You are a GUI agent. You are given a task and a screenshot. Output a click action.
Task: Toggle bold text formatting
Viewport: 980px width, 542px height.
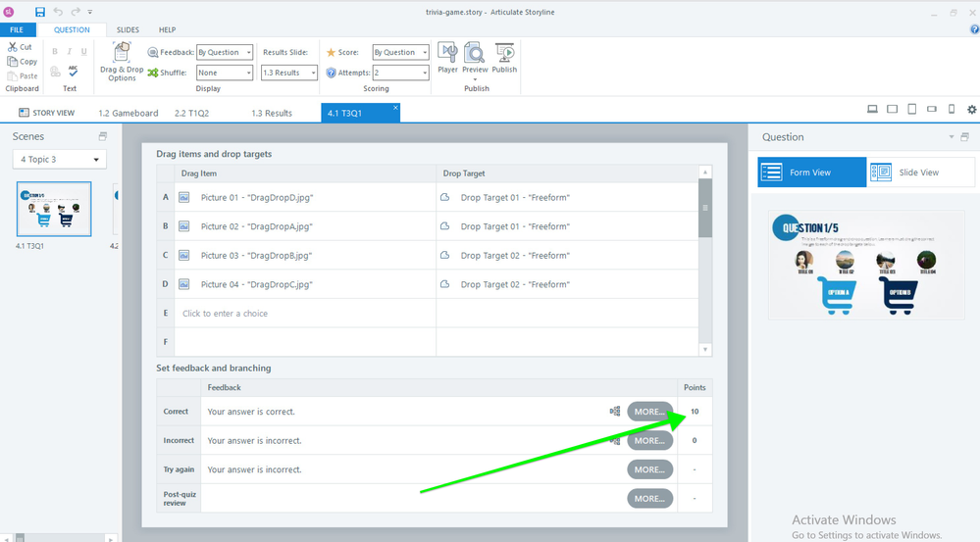tap(55, 52)
